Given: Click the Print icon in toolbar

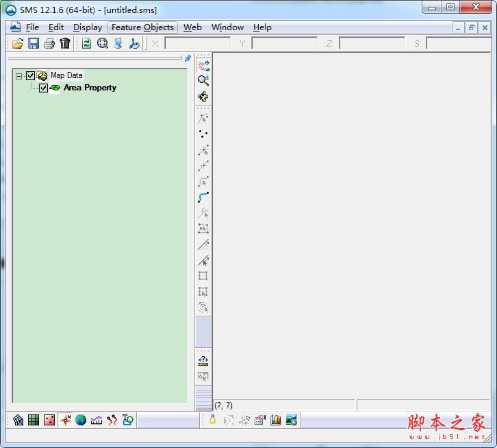Looking at the screenshot, I should 49,43.
